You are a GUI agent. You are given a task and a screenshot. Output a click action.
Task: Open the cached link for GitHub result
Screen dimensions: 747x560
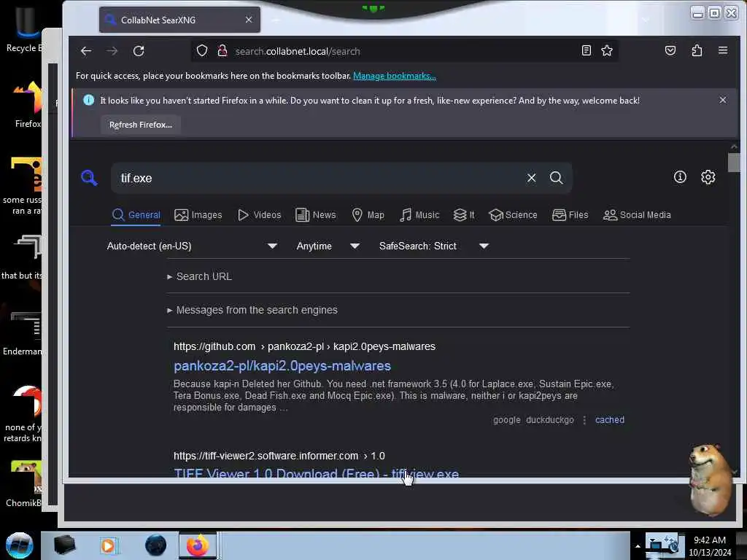point(609,419)
